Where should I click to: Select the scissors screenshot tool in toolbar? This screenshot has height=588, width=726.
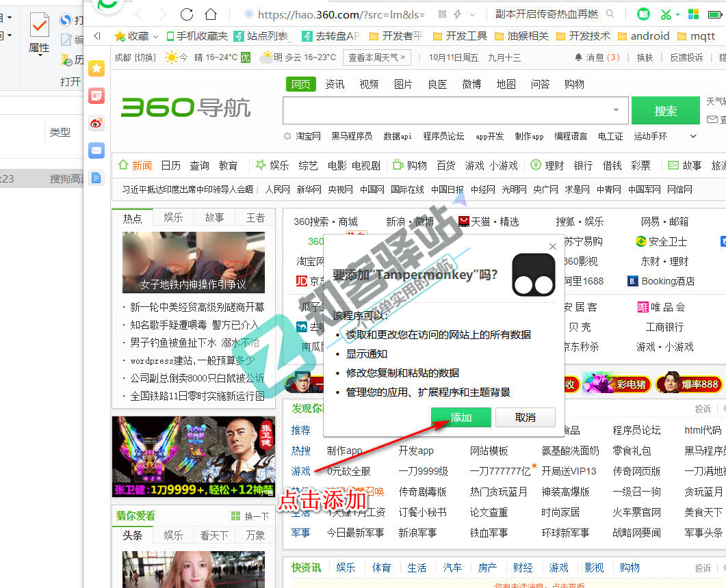665,14
